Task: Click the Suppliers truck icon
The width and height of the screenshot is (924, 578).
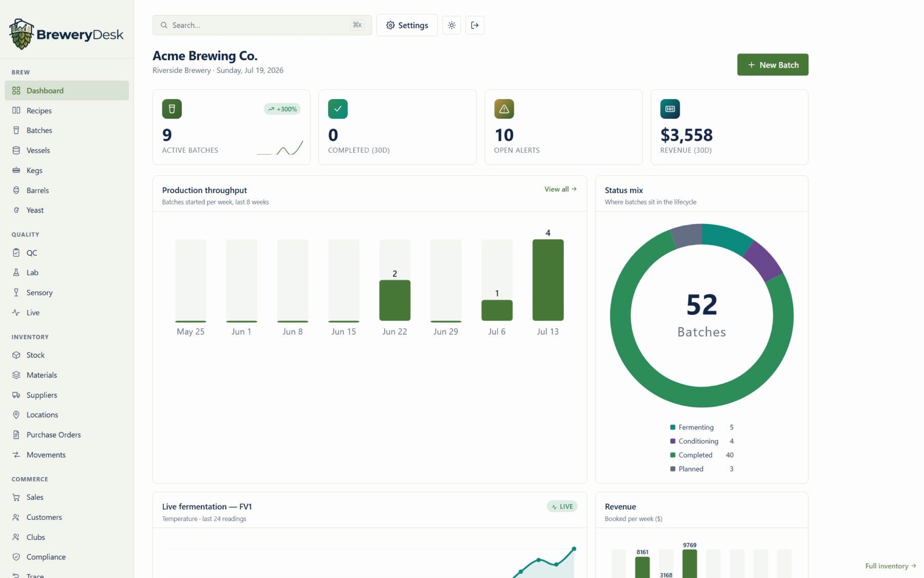Action: pos(16,395)
